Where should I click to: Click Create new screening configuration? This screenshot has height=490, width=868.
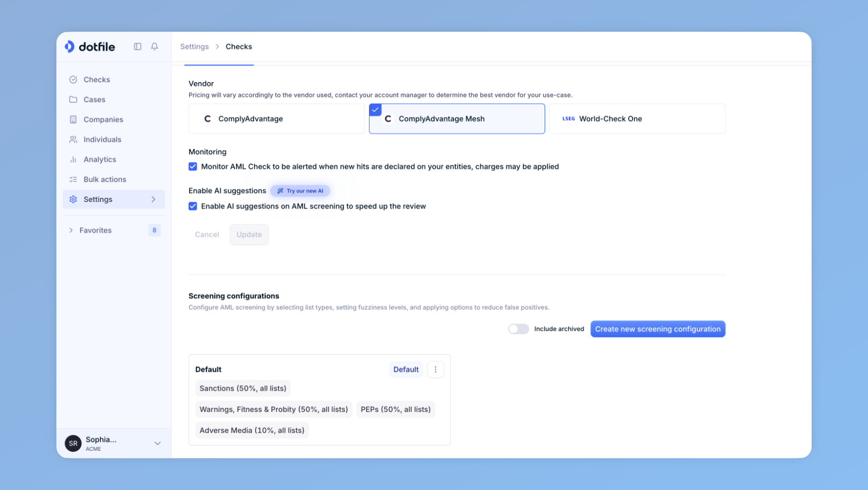[658, 329]
